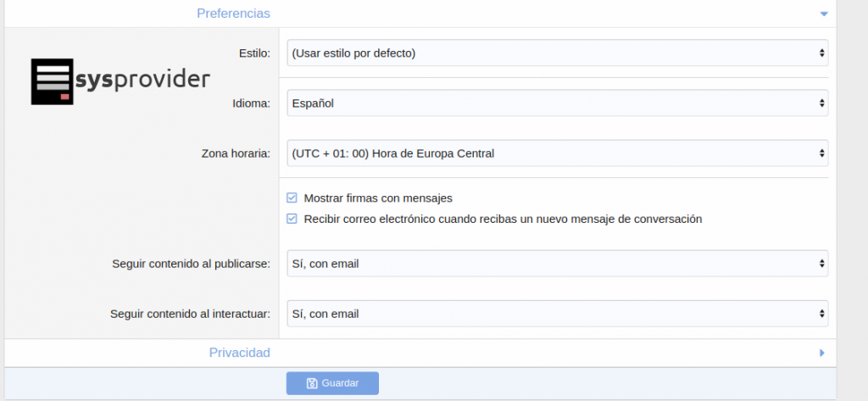
Task: Click the 'Zona horaria:' field label
Action: 236,153
